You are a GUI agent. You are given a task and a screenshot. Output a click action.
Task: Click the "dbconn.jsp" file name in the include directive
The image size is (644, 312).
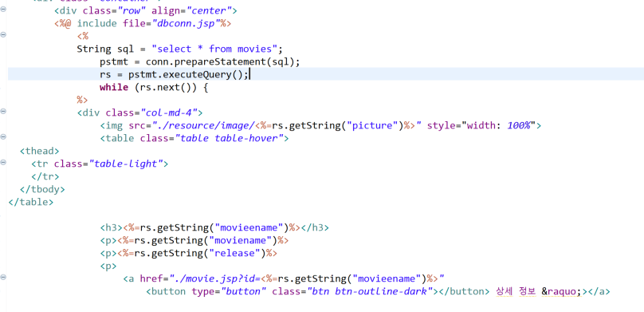tap(187, 23)
